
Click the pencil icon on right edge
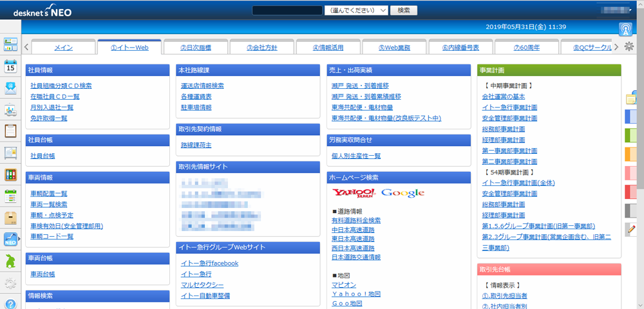(x=631, y=229)
